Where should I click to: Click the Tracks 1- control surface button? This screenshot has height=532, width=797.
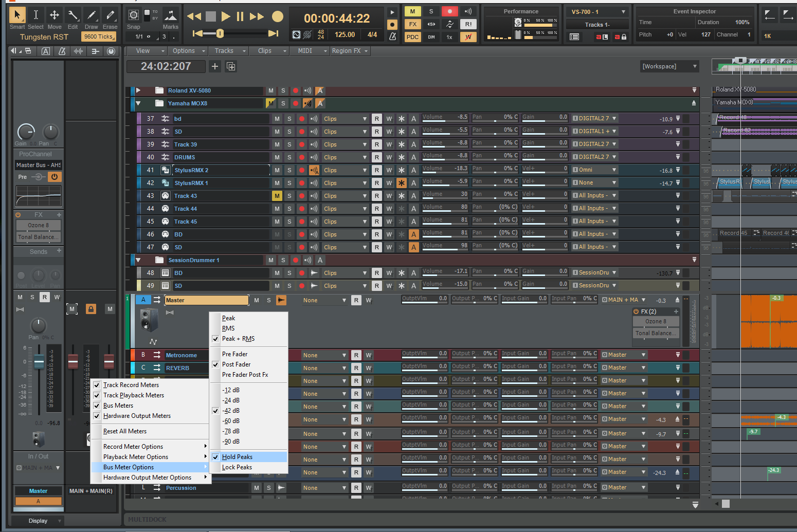[x=597, y=24]
